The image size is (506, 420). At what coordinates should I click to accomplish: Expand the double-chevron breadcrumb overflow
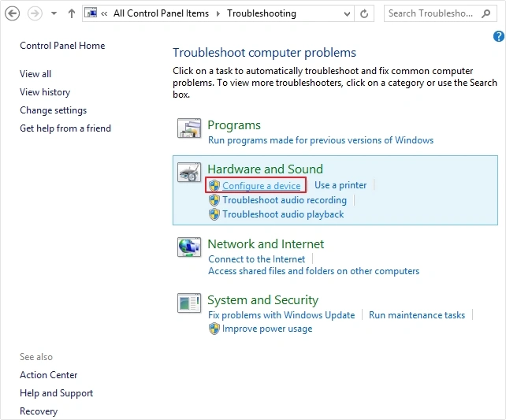104,14
